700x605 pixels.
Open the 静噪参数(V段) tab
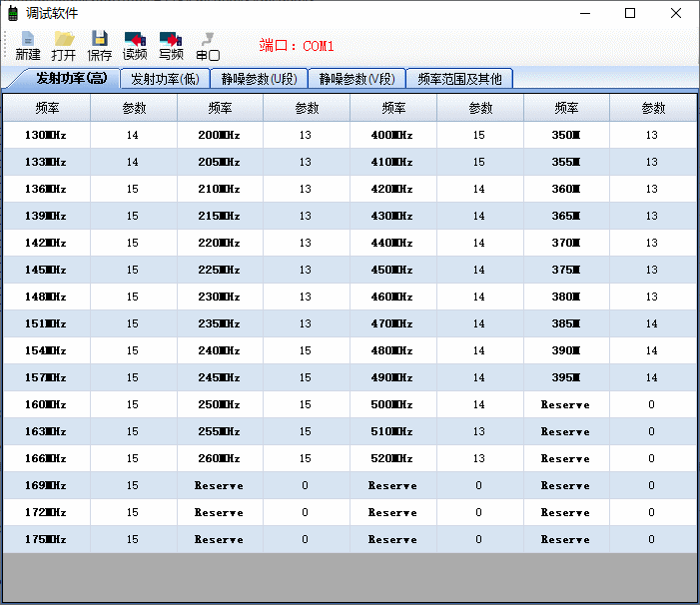356,79
